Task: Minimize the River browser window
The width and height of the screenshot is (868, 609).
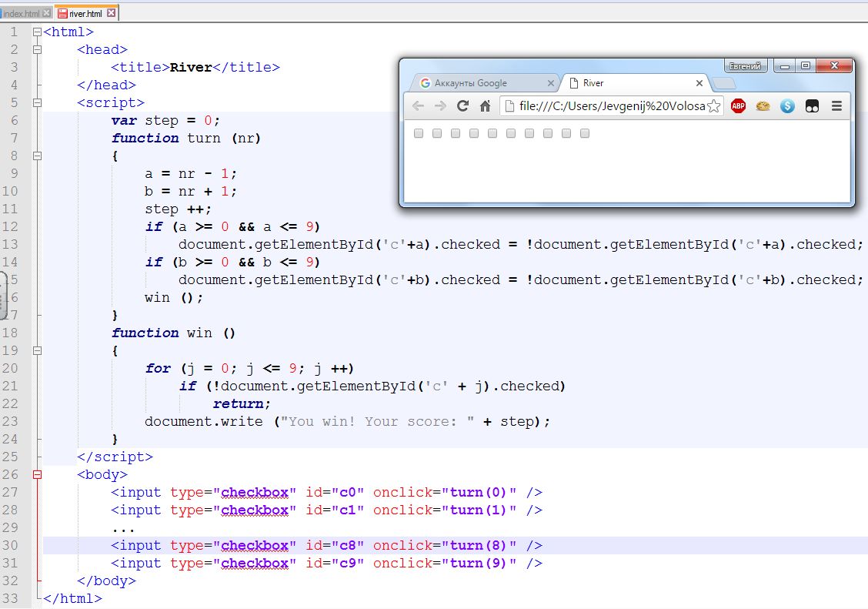Action: 784,66
